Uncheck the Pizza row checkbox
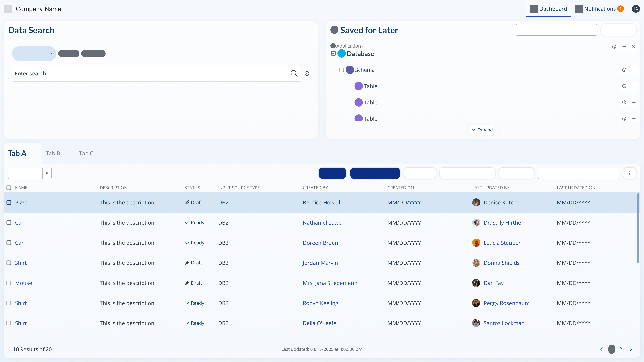 click(9, 202)
